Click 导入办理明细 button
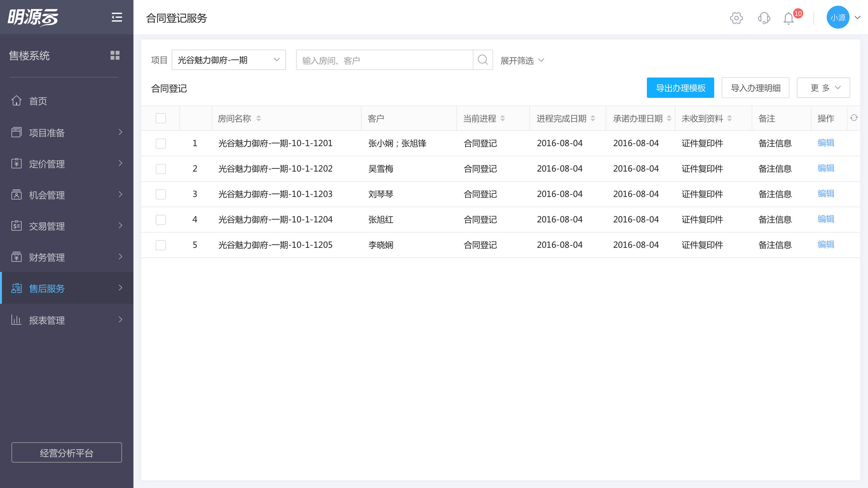The width and height of the screenshot is (868, 488). [x=755, y=88]
